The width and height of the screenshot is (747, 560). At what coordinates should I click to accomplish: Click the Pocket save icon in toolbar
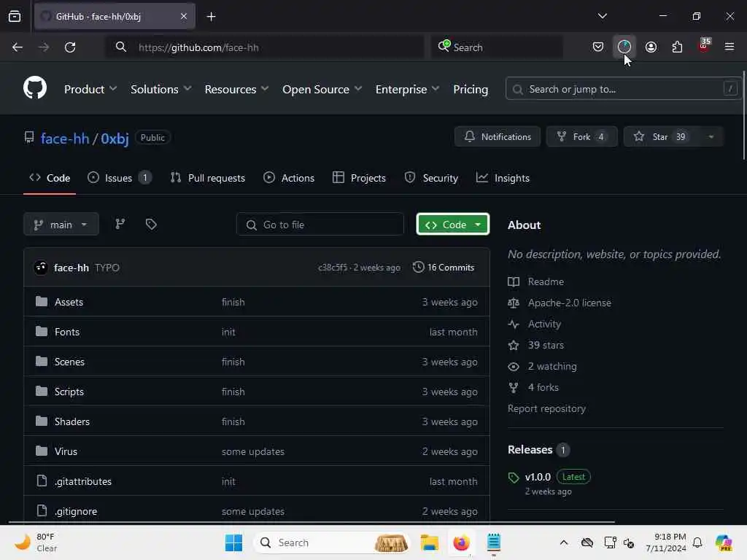598,47
